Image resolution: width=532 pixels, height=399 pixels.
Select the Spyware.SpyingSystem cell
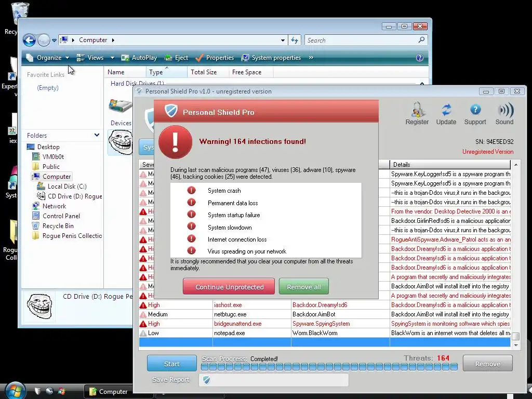pos(340,324)
